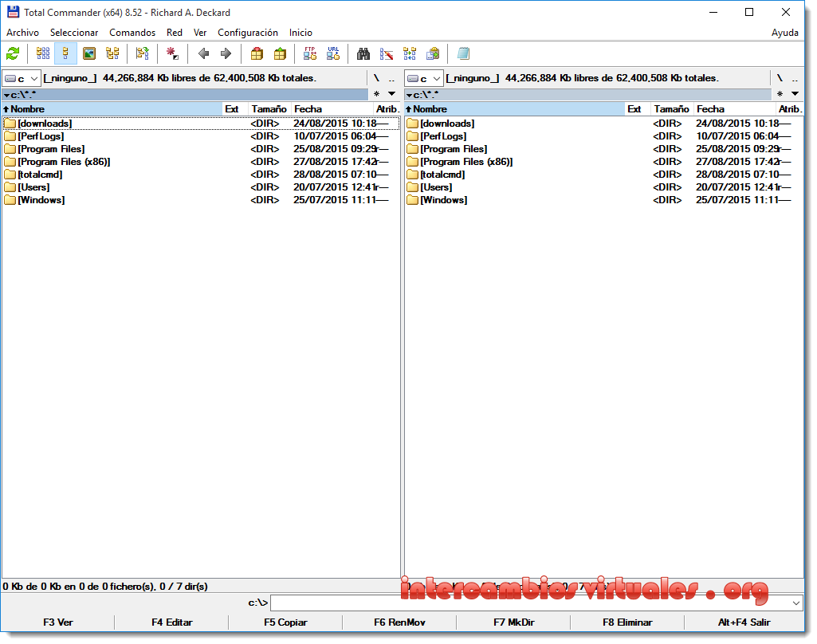Click the F7 MkDir button

[514, 622]
